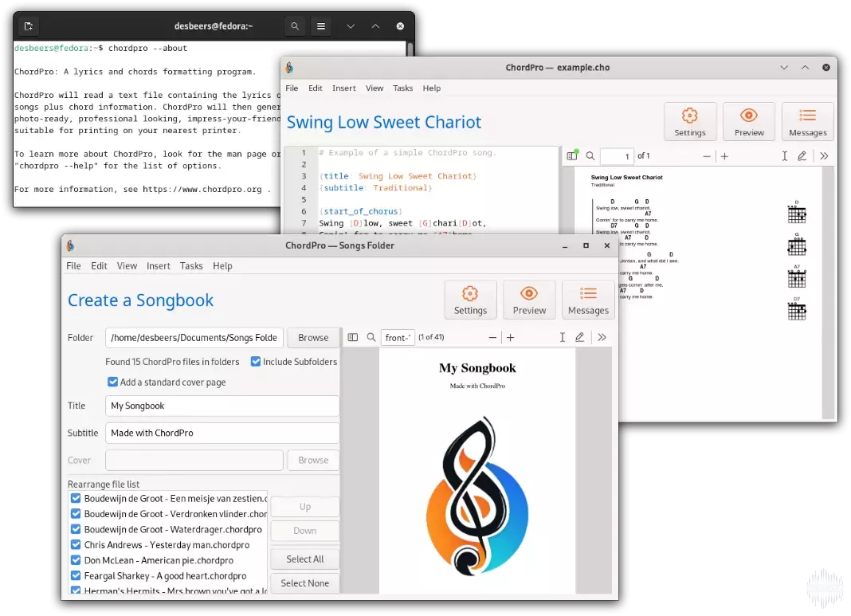Open File menu in Songs Folder window

pos(73,266)
